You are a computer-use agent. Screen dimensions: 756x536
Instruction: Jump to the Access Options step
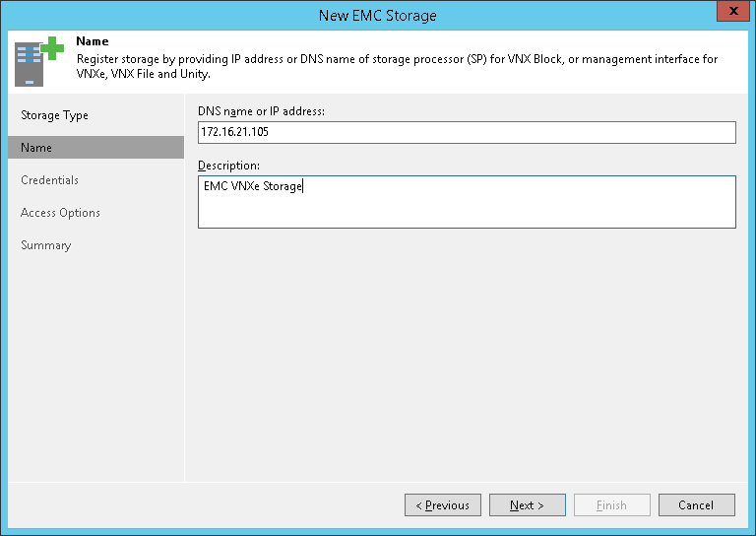[x=60, y=213]
